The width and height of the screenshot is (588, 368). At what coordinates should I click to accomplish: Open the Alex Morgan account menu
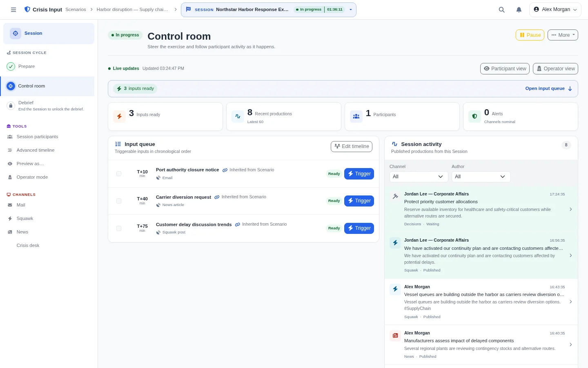click(x=555, y=10)
